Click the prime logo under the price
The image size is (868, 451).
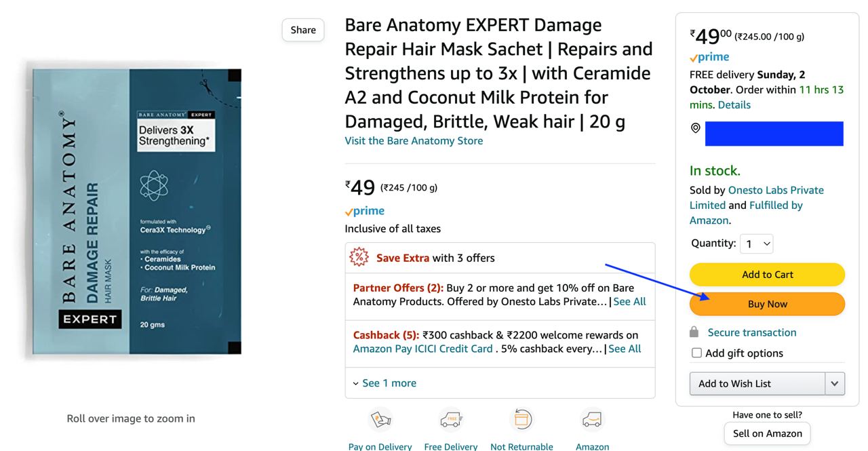364,210
